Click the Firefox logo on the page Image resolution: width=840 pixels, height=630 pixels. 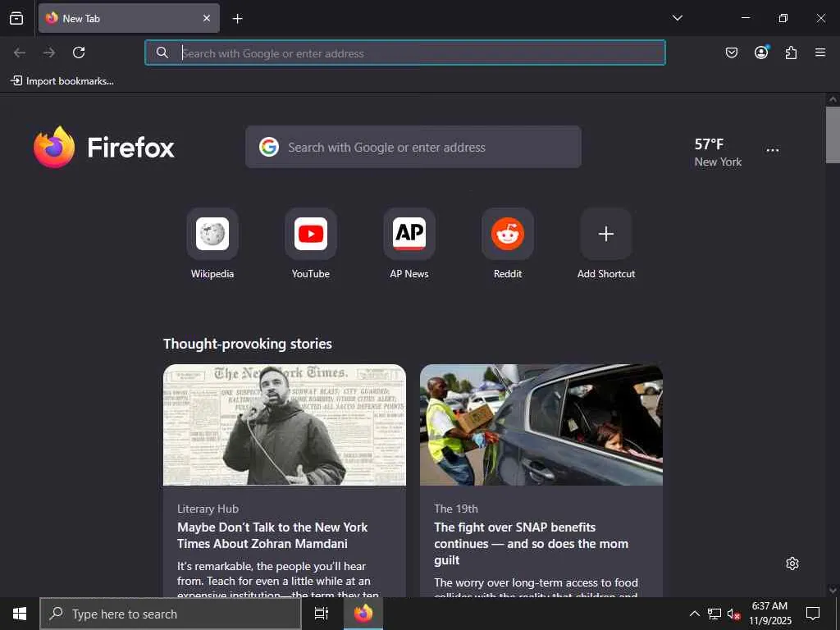click(104, 147)
